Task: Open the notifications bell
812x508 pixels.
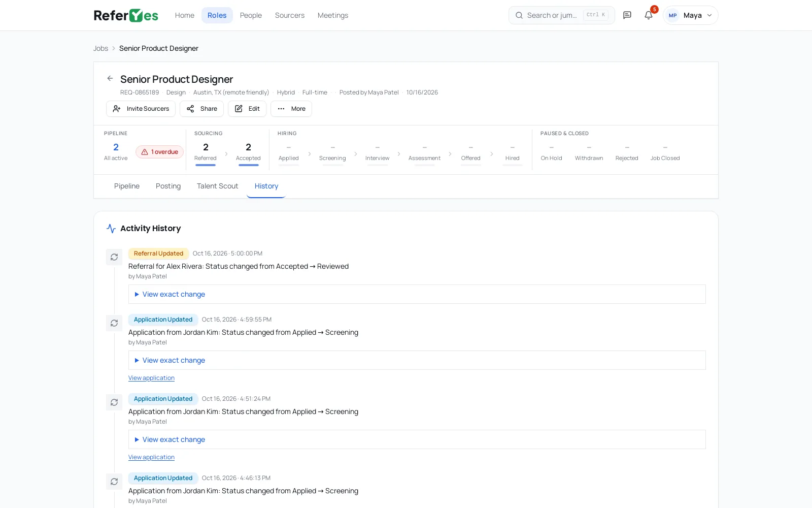Action: click(x=649, y=15)
